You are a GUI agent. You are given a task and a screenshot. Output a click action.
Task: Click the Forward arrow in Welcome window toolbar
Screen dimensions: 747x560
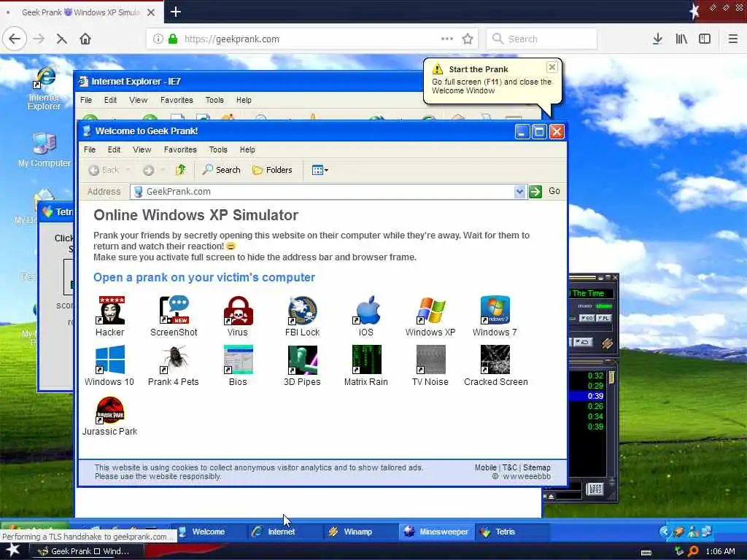click(149, 170)
